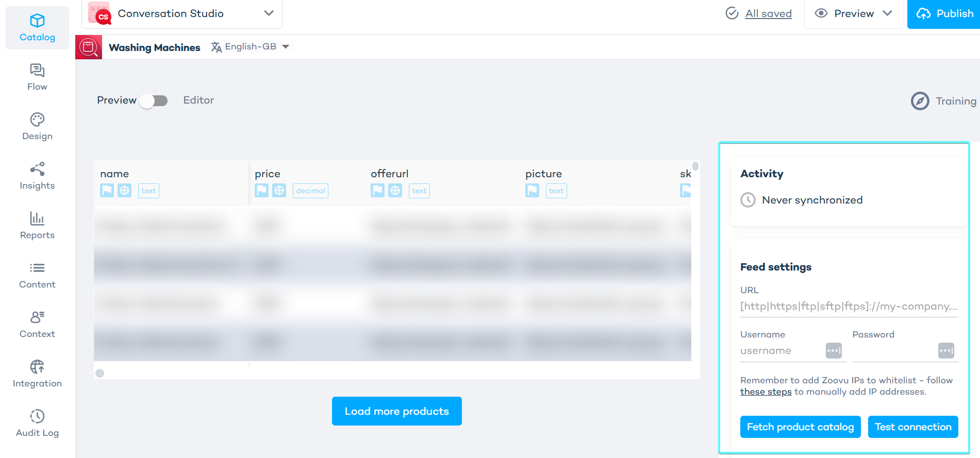Click the feed URL input field
980x458 pixels.
[x=849, y=307]
